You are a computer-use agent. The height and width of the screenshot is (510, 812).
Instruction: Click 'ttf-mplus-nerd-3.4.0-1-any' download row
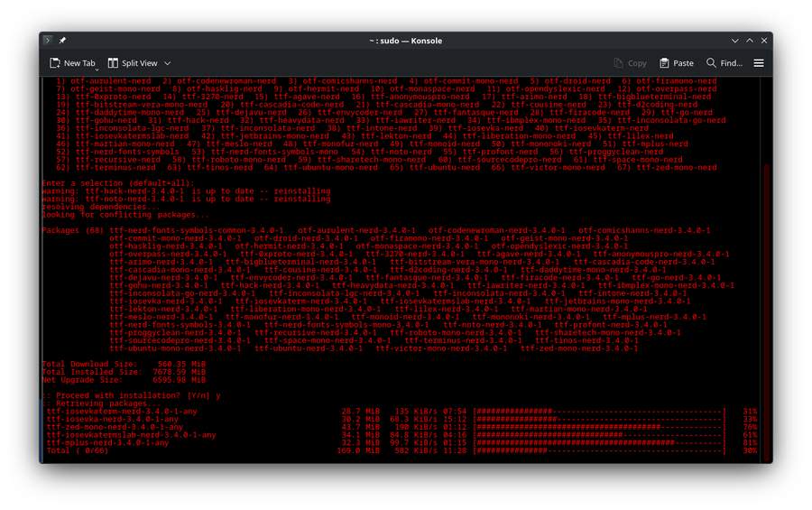coord(401,443)
